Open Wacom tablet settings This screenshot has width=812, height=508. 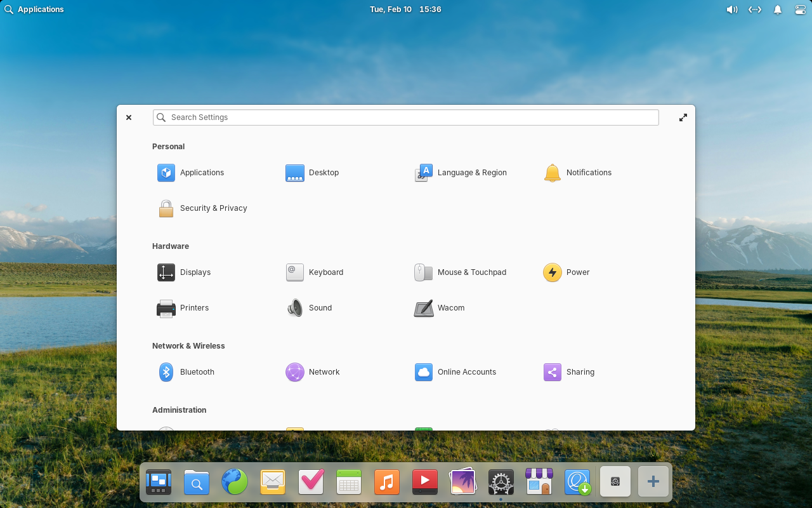click(424, 308)
